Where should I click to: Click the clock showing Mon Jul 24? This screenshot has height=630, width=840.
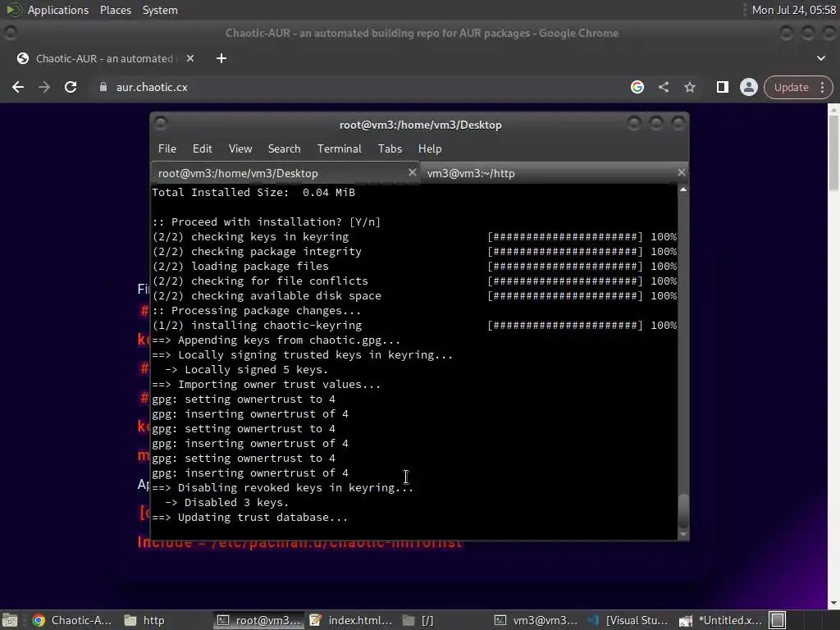click(794, 10)
